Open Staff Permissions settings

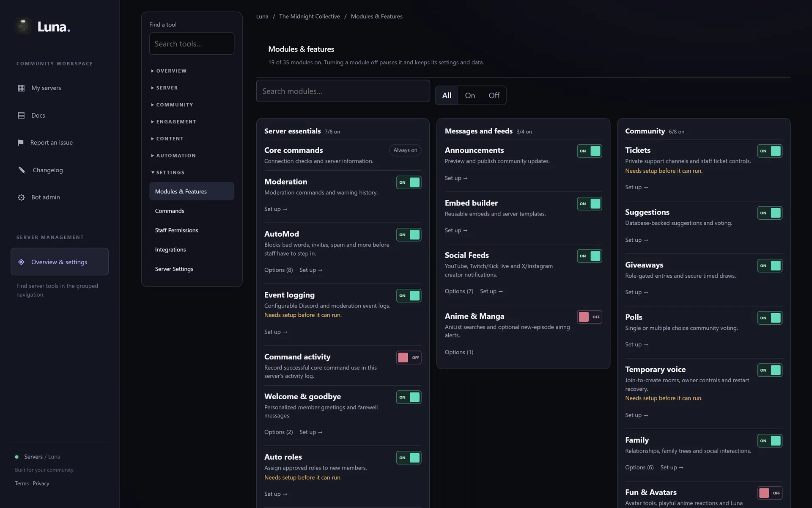click(192, 230)
